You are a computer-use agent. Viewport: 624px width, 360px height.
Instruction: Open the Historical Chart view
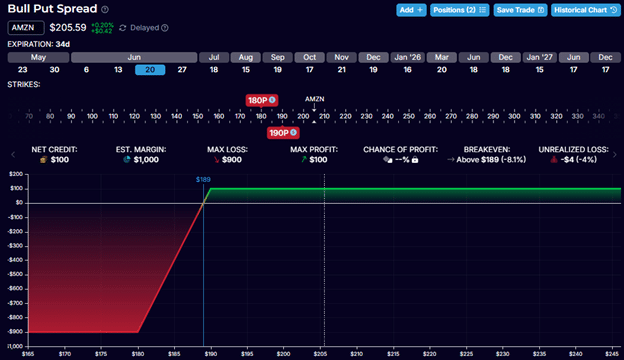pos(585,10)
